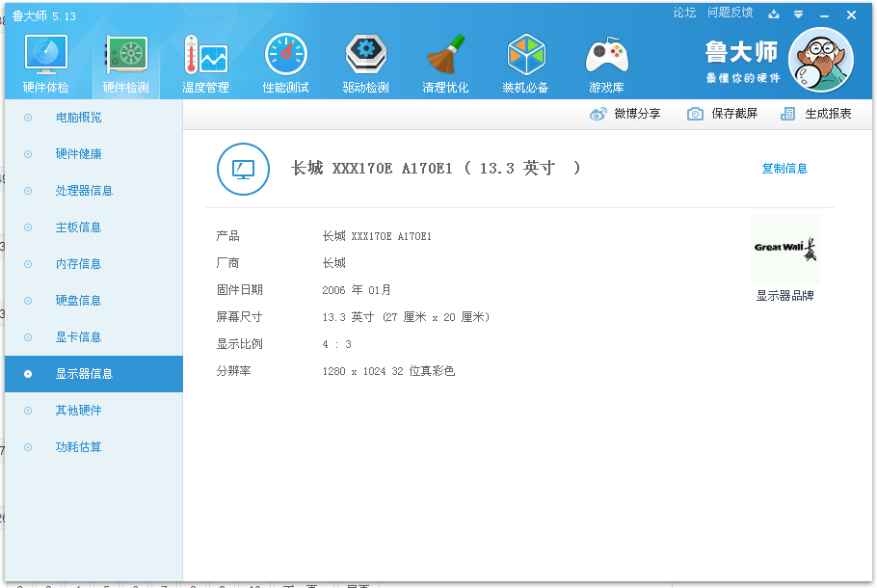This screenshot has height=588, width=877.
Task: Open the 硬件体检 hardware checkup section
Action: (46, 64)
